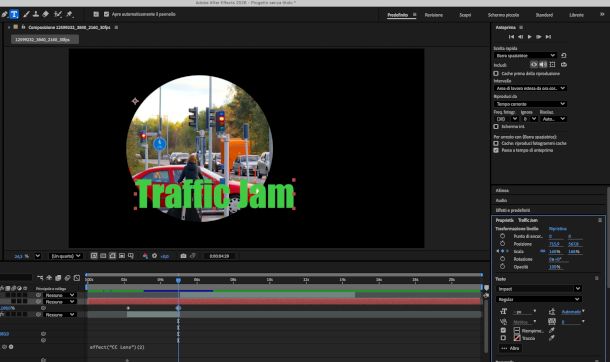Jump to first frame in Anteprima
The height and width of the screenshot is (362, 610).
point(511,37)
